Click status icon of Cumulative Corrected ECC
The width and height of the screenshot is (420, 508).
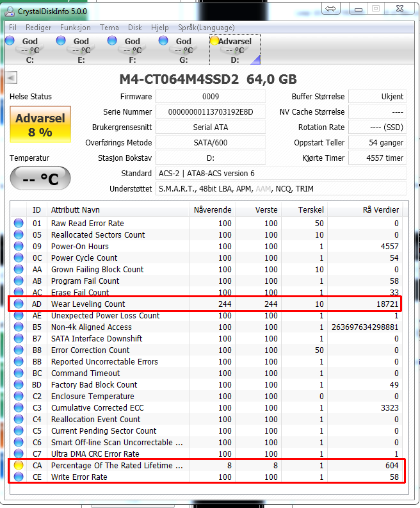(19, 407)
